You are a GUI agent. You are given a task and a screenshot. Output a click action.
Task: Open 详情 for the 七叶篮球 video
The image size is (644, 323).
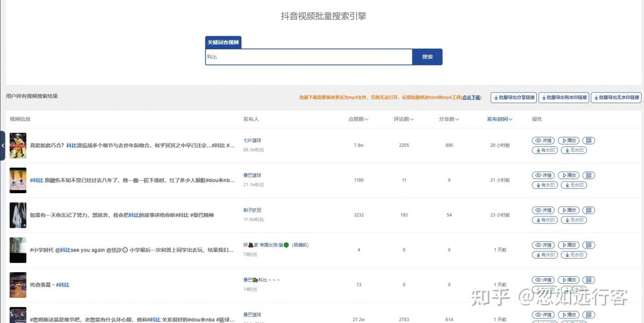point(544,140)
